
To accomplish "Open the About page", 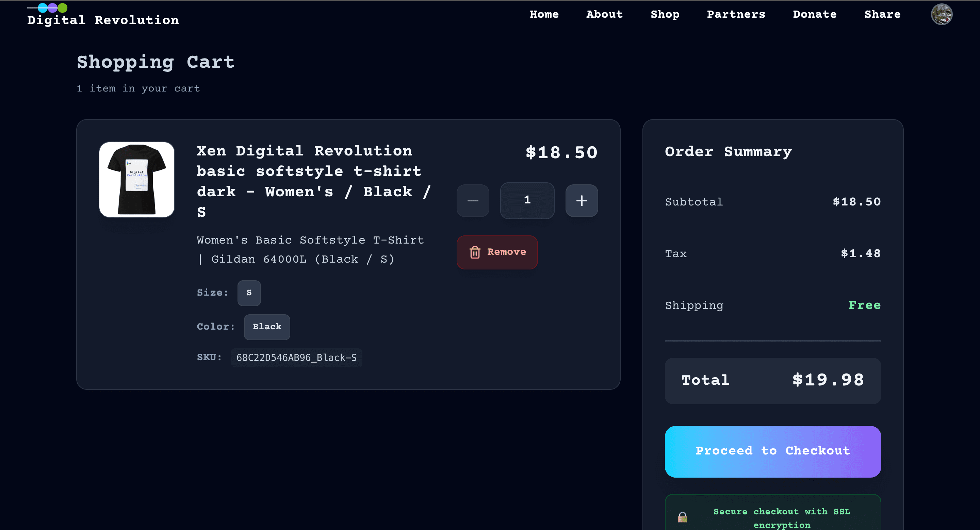I will click(604, 14).
